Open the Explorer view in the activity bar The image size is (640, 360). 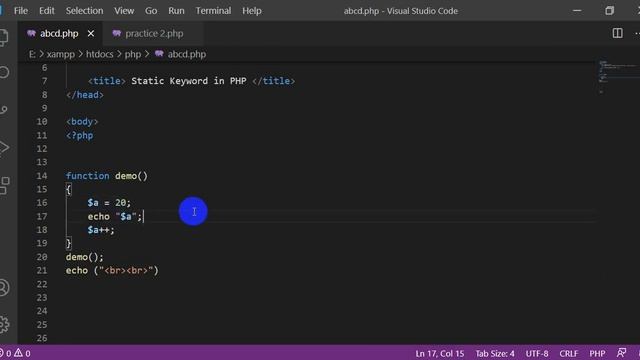tap(4, 37)
